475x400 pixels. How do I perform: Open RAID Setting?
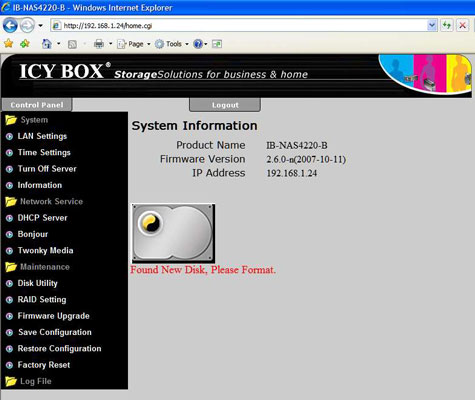42,299
